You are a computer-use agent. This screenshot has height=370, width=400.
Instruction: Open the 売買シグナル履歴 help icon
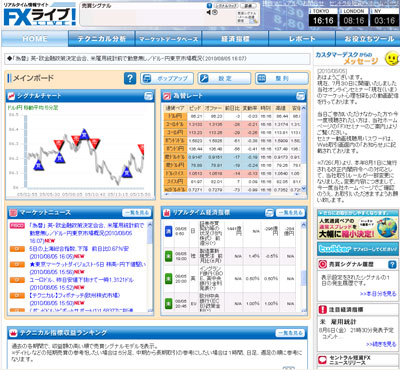(x=392, y=264)
